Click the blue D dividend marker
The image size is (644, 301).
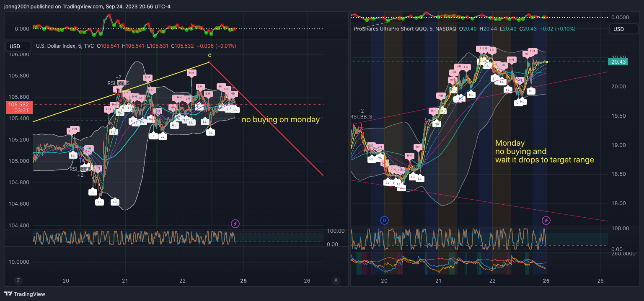pyautogui.click(x=384, y=220)
